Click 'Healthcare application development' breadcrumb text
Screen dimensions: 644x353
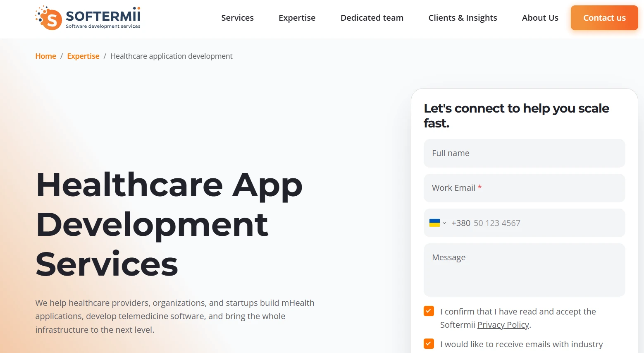(172, 56)
